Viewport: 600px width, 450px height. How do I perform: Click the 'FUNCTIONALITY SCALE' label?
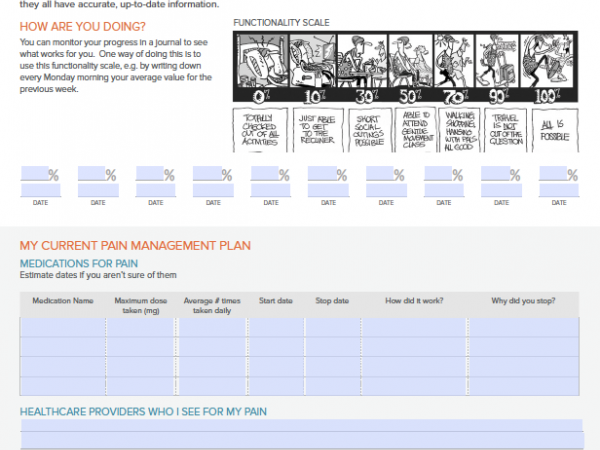pyautogui.click(x=281, y=23)
